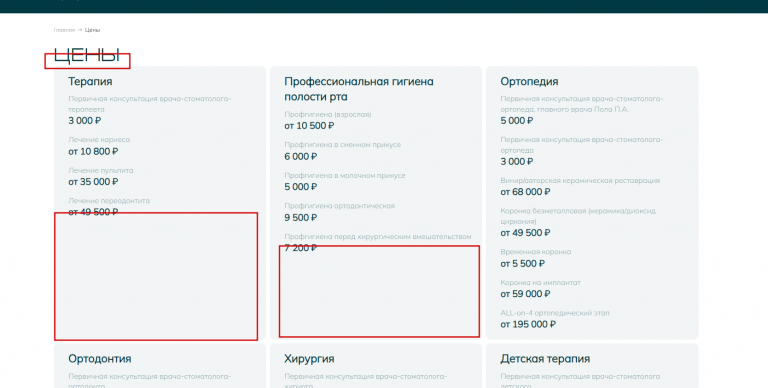Click '5 000 ₽' in the Ортопедия card

click(517, 121)
